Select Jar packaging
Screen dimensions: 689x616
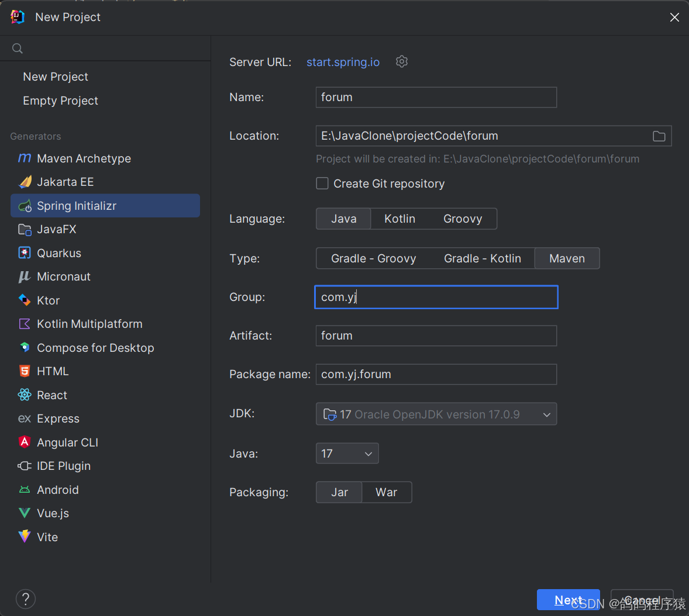339,492
